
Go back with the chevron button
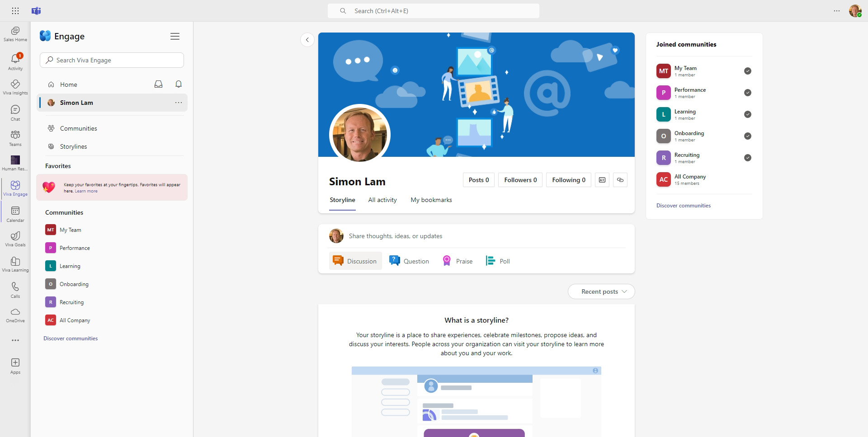click(x=307, y=40)
